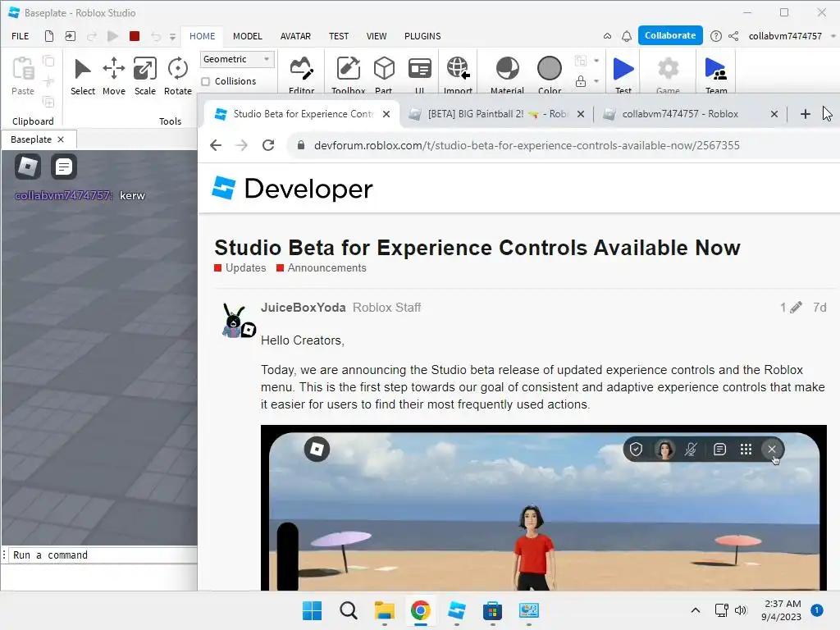Open Game settings gear

pyautogui.click(x=668, y=75)
